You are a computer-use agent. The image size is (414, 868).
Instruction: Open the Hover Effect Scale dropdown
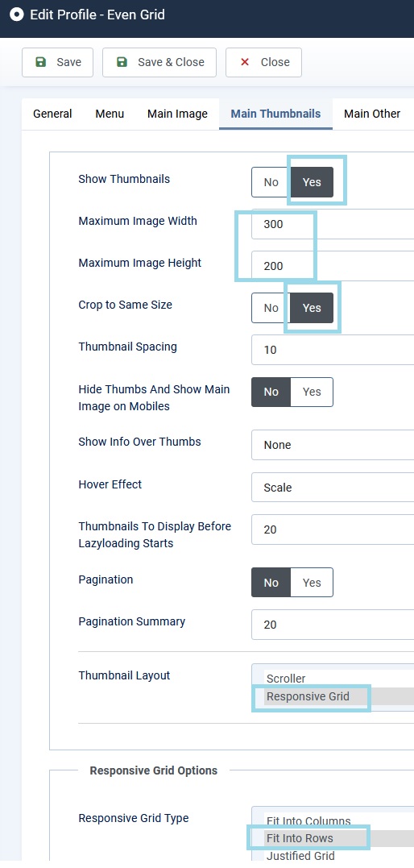333,487
